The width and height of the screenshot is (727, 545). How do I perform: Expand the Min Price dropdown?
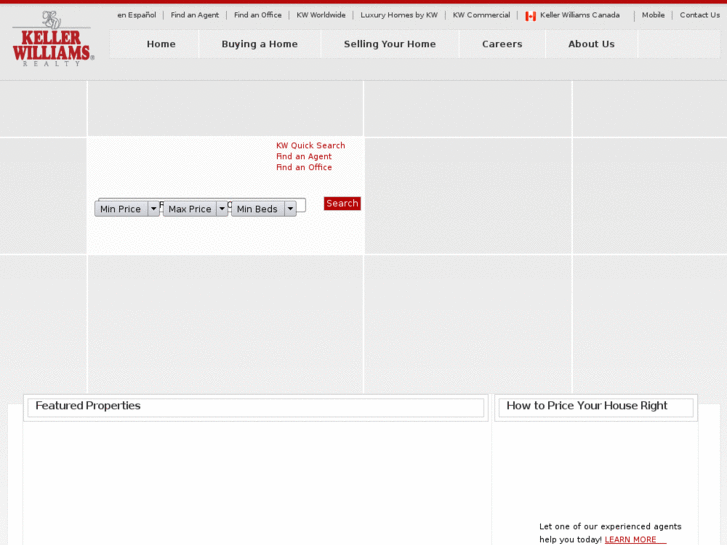127,209
